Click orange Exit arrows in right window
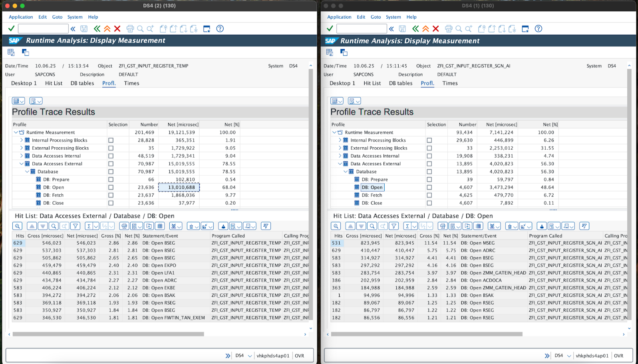Screen dimensions: 638x364 pos(425,29)
